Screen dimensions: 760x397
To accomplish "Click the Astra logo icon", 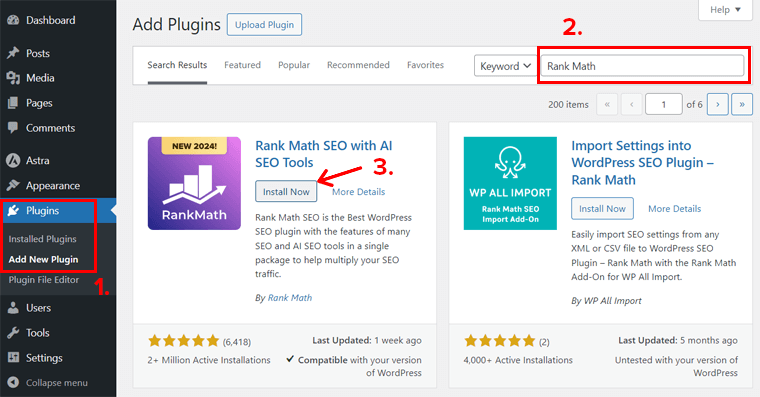I will click(13, 160).
